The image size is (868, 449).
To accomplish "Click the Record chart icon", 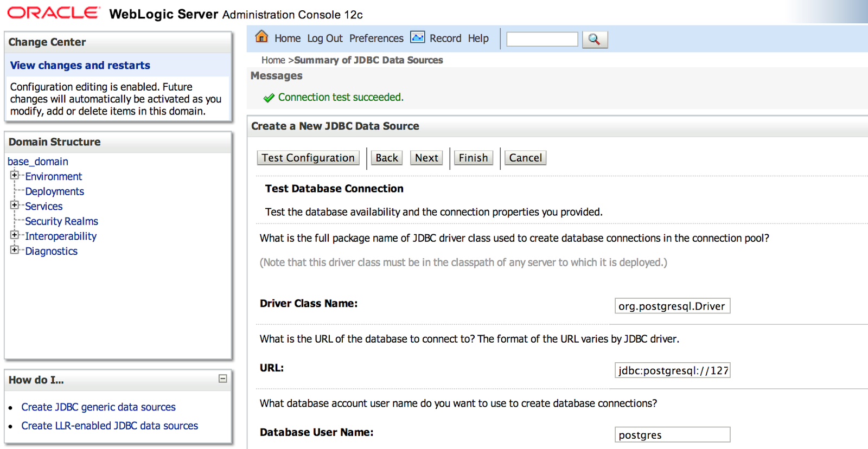I will [x=418, y=37].
